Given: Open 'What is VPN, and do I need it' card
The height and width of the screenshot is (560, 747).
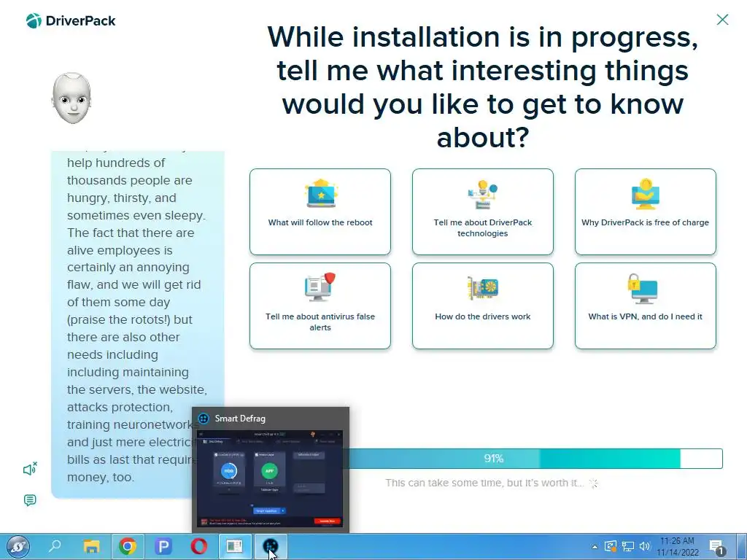Looking at the screenshot, I should [x=646, y=306].
